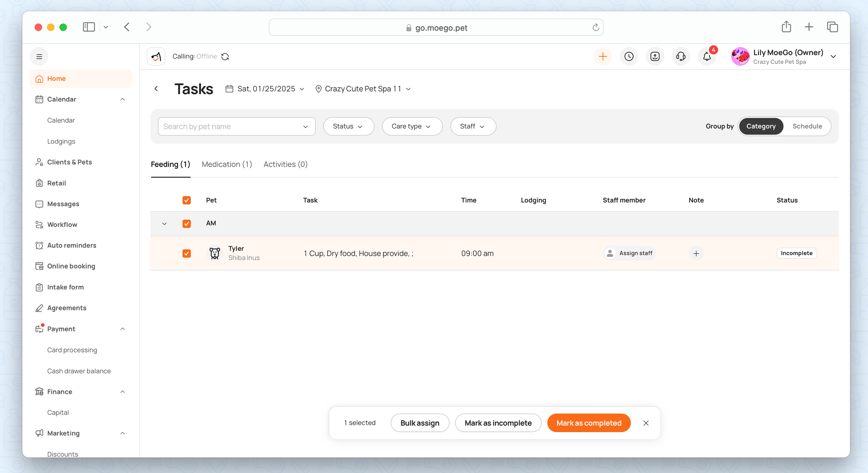The image size is (868, 473).
Task: Open the support headset icon
Action: (x=681, y=56)
